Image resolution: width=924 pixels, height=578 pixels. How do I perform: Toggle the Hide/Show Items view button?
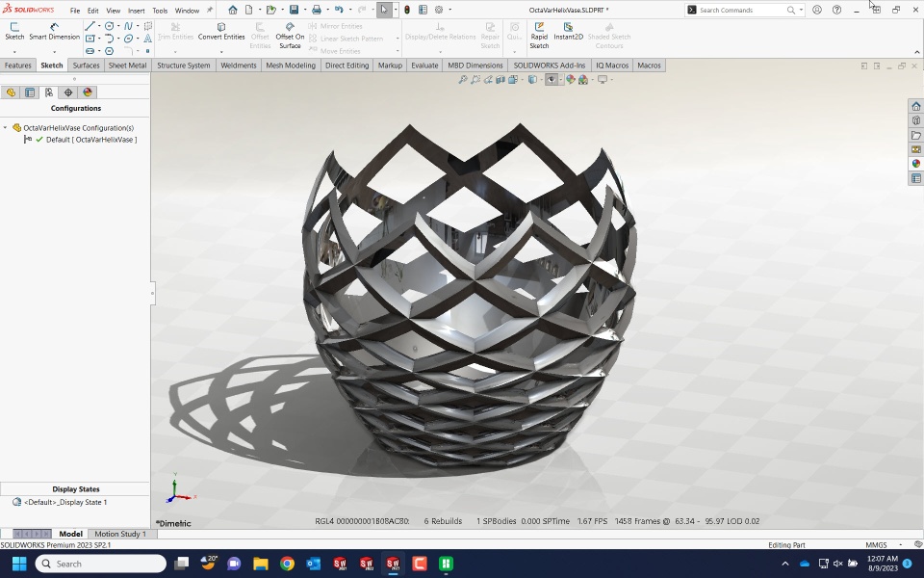[551, 80]
